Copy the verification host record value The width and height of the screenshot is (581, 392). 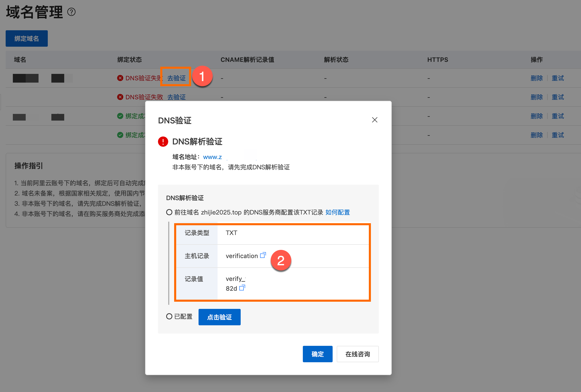263,255
